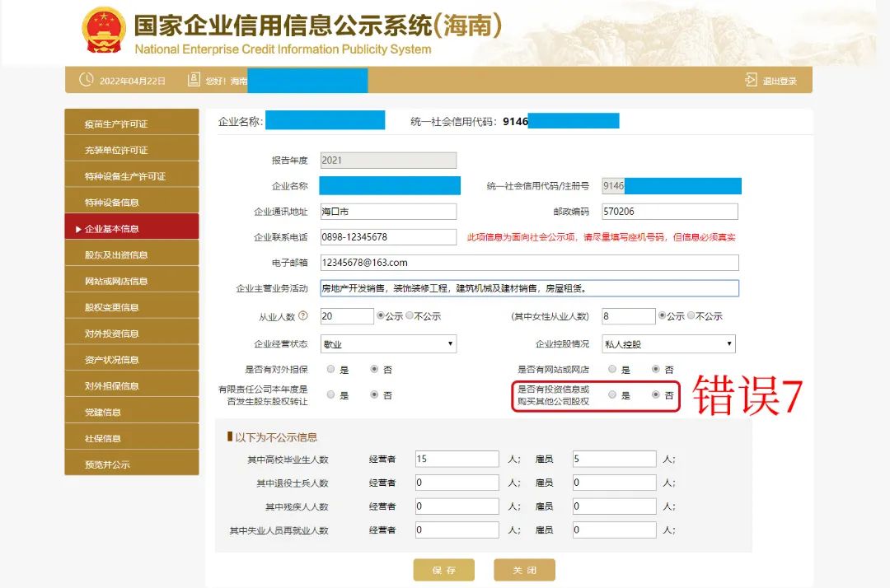Image resolution: width=890 pixels, height=588 pixels.
Task: Click the 保存 button
Action: coord(443,570)
